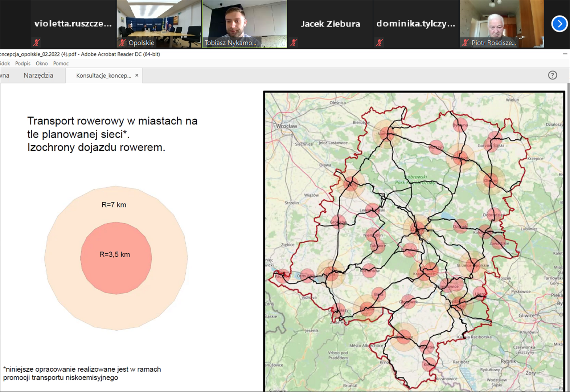570x392 pixels.
Task: Open the Pomoc menu
Action: tap(61, 64)
